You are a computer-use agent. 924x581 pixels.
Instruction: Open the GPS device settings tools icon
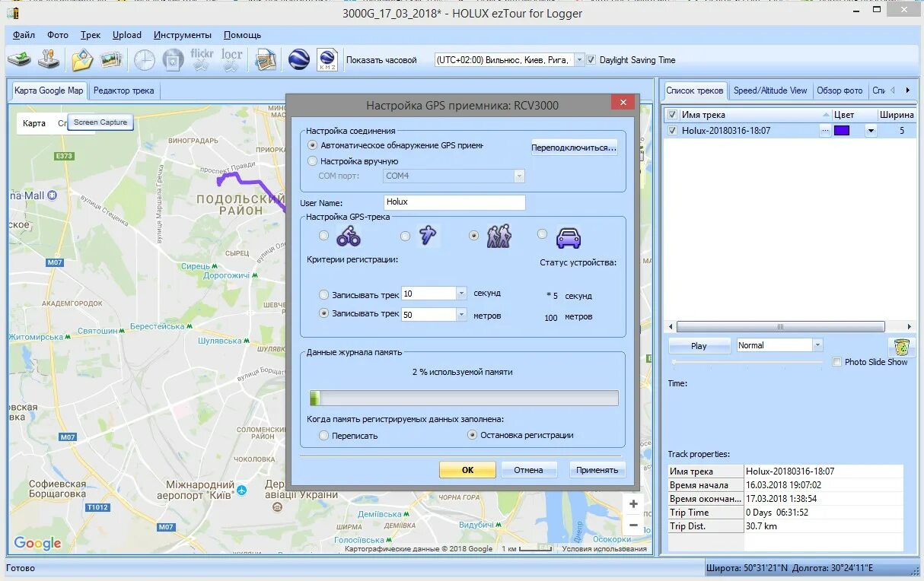(x=49, y=59)
